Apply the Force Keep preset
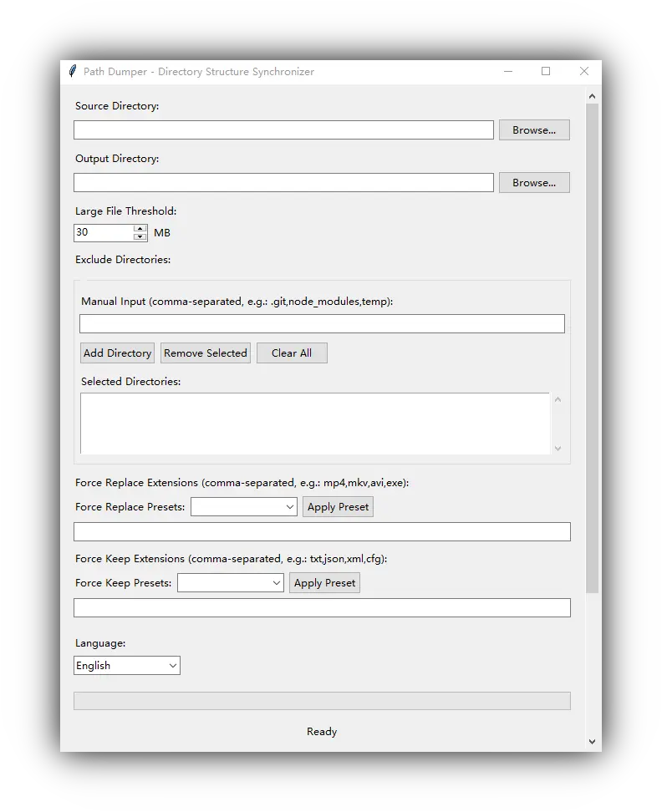Image resolution: width=662 pixels, height=812 pixels. pyautogui.click(x=324, y=583)
